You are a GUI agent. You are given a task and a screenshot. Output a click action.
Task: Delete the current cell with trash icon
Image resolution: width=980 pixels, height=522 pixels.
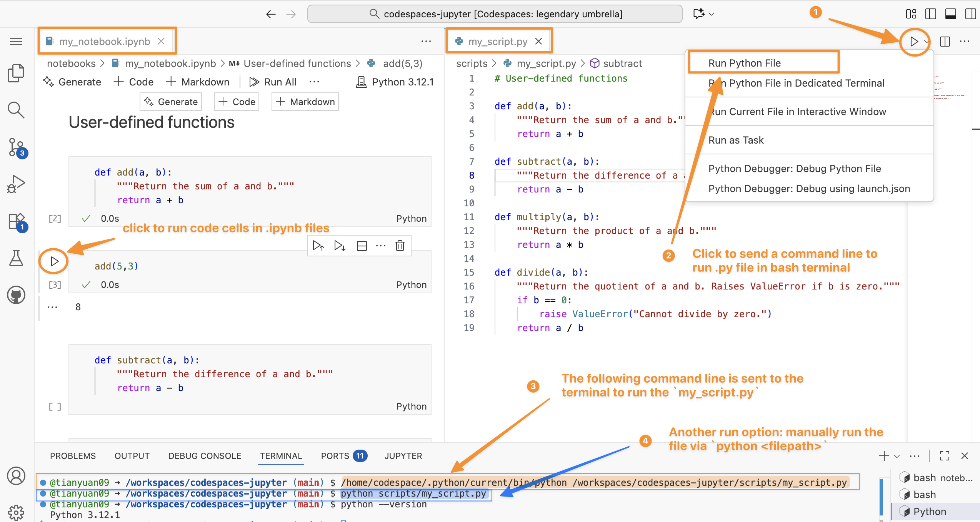pos(400,246)
